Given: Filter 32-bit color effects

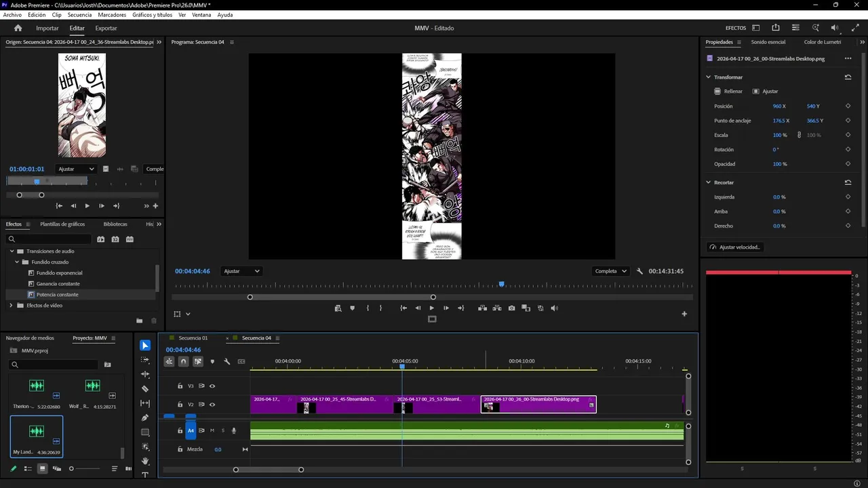Looking at the screenshot, I should 115,239.
